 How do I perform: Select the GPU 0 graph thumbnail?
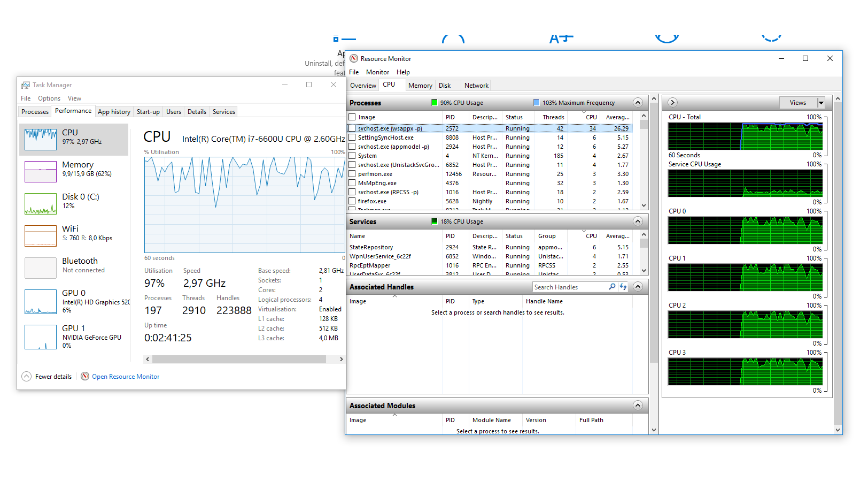(x=41, y=302)
